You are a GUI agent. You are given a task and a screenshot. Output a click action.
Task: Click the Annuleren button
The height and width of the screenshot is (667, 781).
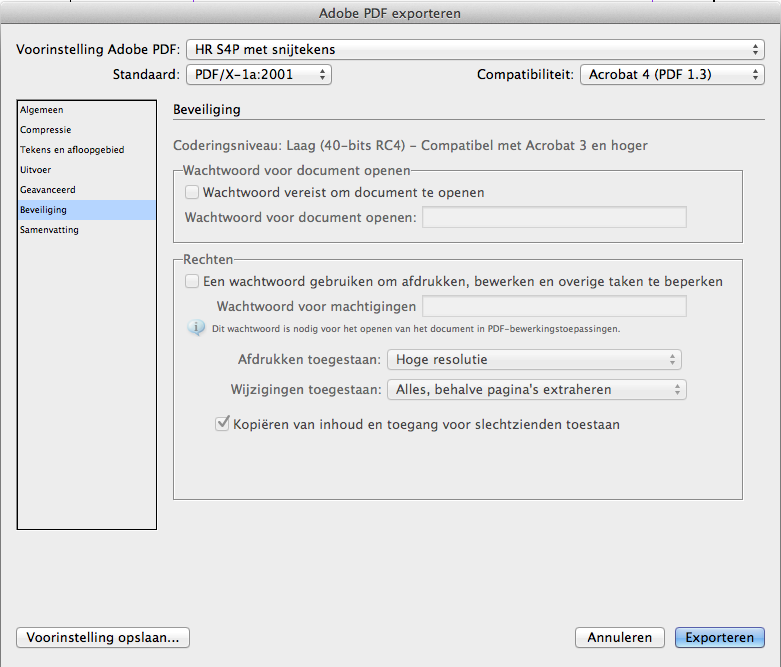click(x=620, y=638)
